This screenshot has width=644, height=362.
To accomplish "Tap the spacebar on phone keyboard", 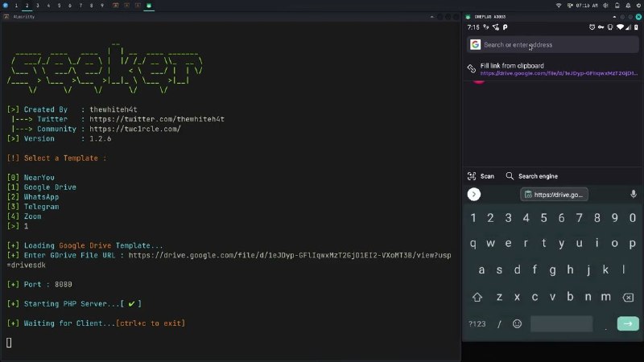I will point(561,324).
